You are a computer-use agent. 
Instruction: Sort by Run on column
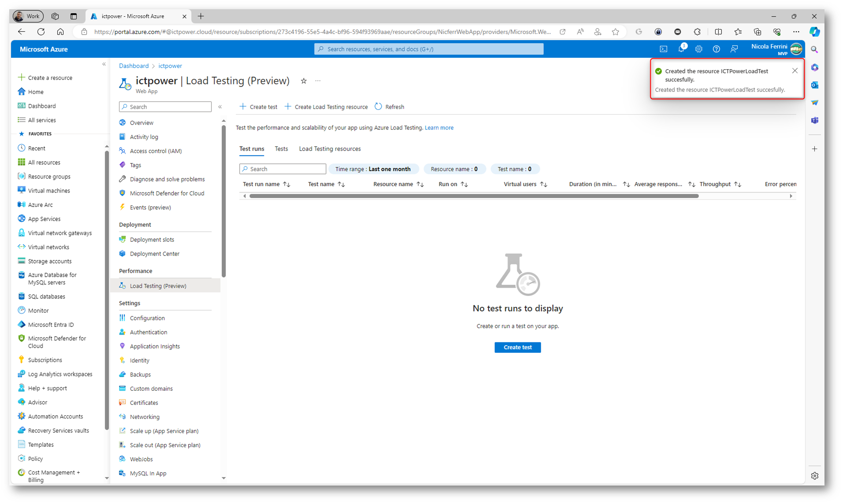click(x=453, y=184)
